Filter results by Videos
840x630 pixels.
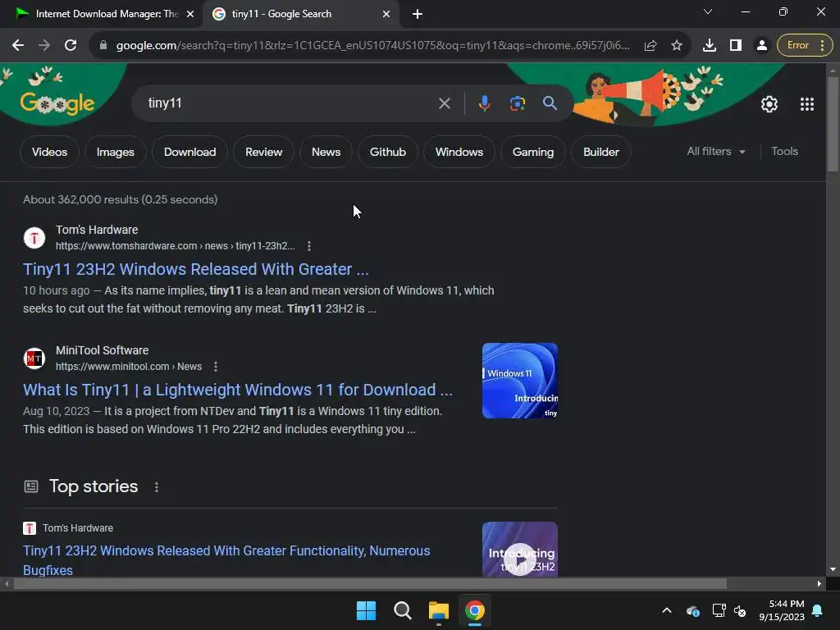point(49,152)
